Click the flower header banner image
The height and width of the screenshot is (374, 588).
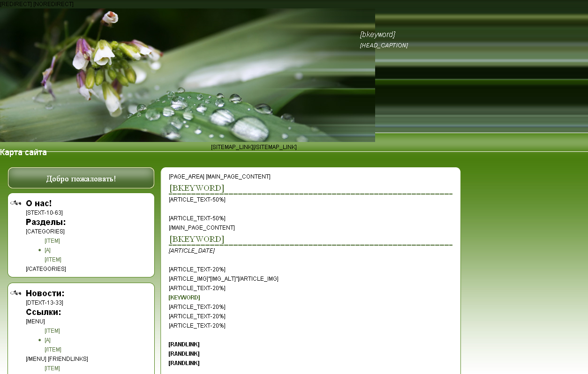coord(188,75)
